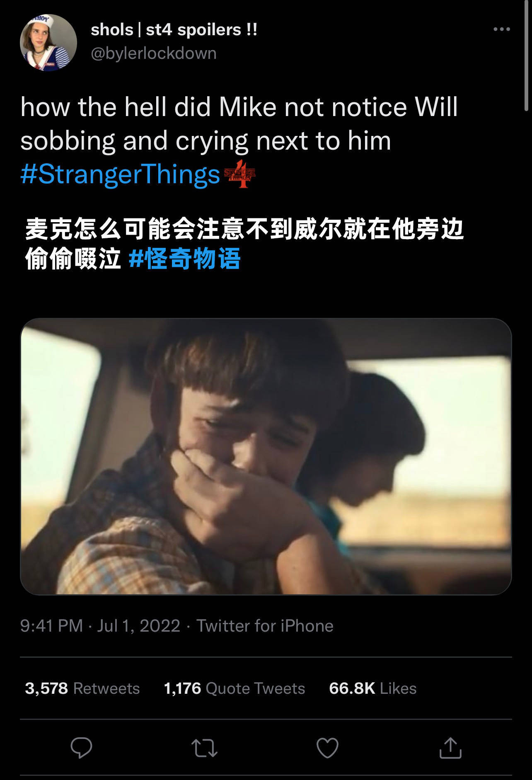The height and width of the screenshot is (780, 532).
Task: Tap the Twitter for iPhone source label
Action: (x=265, y=626)
